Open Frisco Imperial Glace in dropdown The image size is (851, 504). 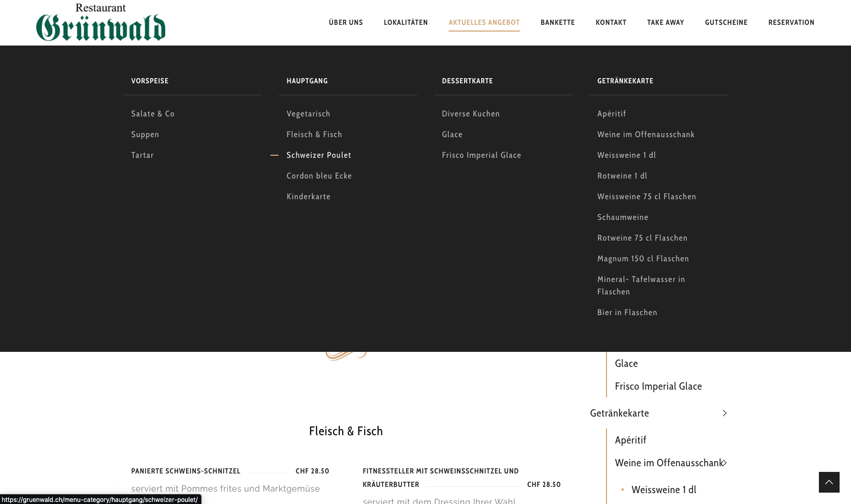point(481,155)
